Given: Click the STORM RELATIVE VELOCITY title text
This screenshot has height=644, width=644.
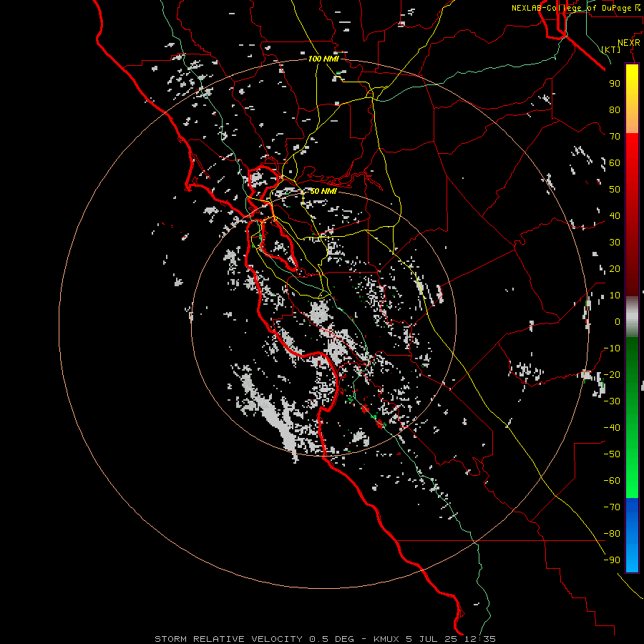Looking at the screenshot, I should tap(228, 639).
